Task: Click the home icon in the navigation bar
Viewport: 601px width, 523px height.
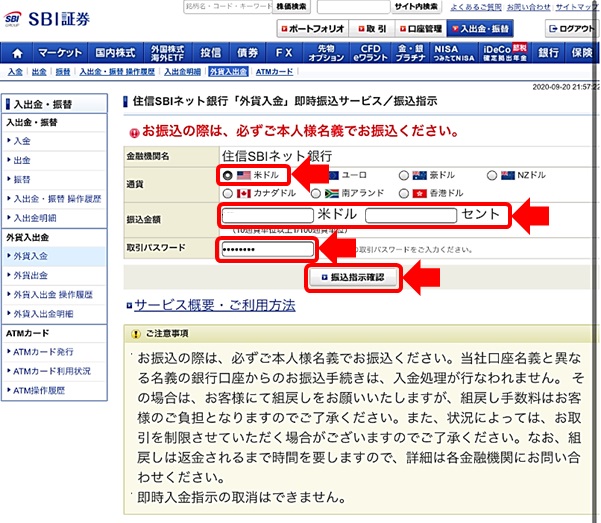Action: click(x=17, y=53)
